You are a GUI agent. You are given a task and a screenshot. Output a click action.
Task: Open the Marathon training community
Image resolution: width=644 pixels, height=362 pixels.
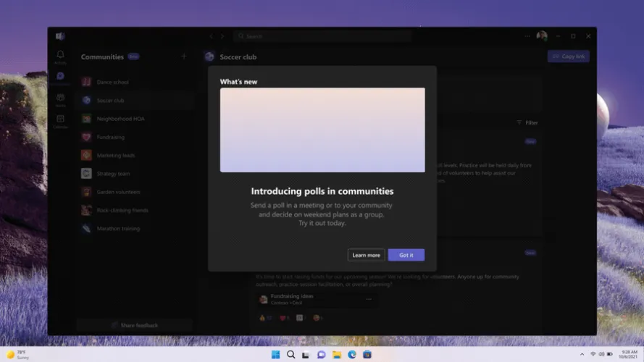click(120, 229)
